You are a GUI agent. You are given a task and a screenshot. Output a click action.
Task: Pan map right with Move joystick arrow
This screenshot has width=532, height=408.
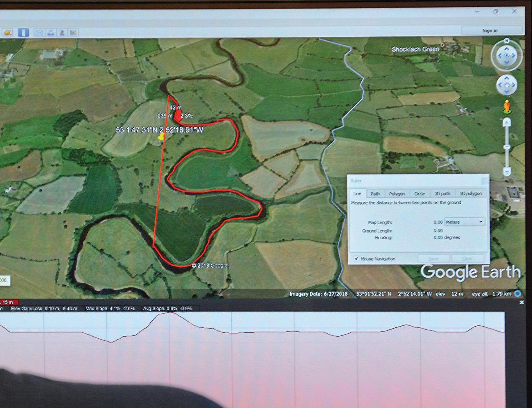[x=514, y=85]
